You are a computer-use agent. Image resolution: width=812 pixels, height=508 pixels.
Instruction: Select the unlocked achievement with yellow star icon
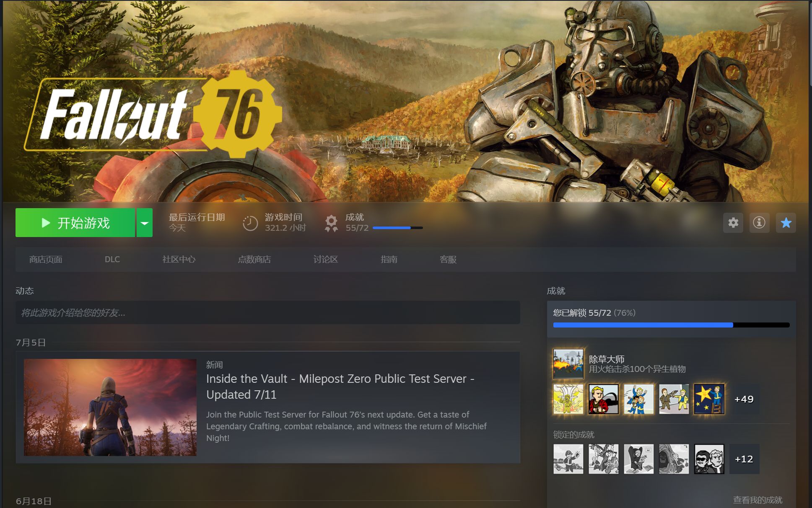[709, 399]
